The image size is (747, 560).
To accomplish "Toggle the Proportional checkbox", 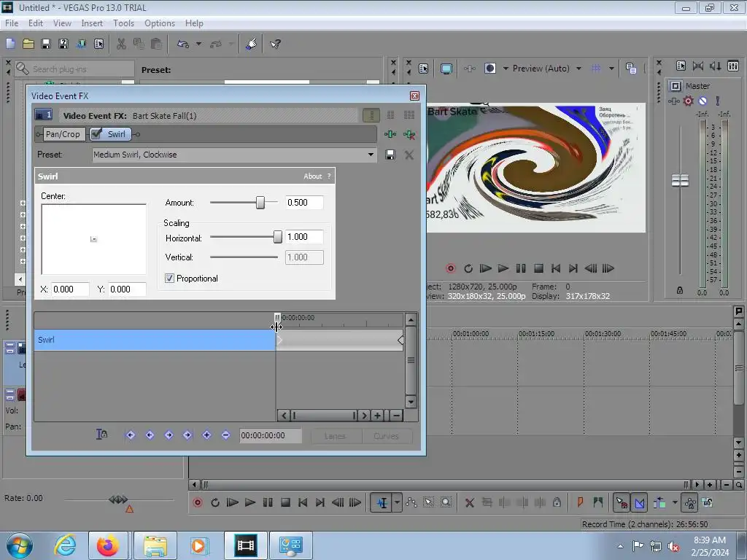I will tap(169, 278).
